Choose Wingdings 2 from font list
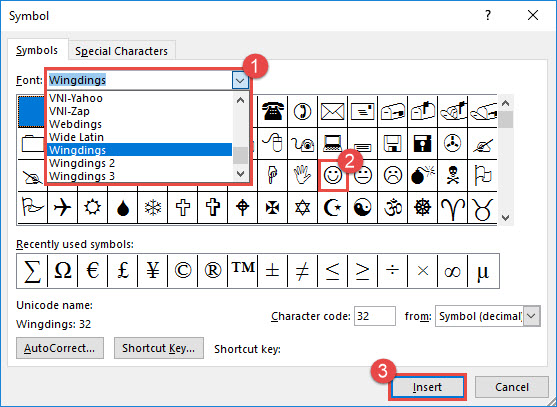557x407 pixels. (x=140, y=163)
